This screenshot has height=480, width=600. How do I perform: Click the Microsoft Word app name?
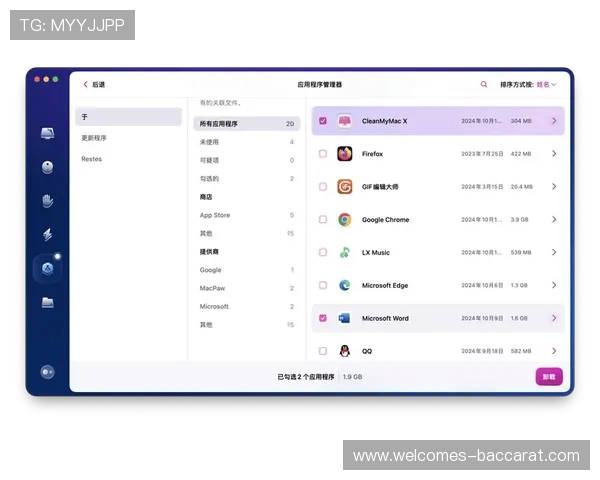(385, 318)
